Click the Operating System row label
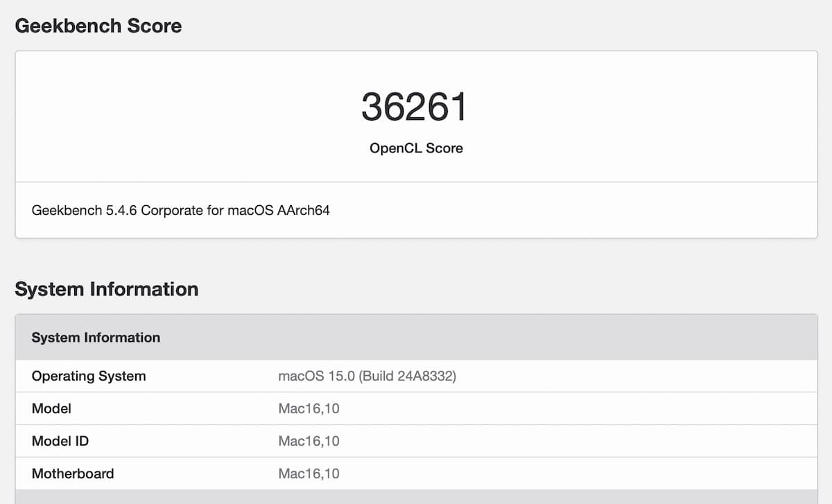The width and height of the screenshot is (832, 504). pyautogui.click(x=89, y=376)
